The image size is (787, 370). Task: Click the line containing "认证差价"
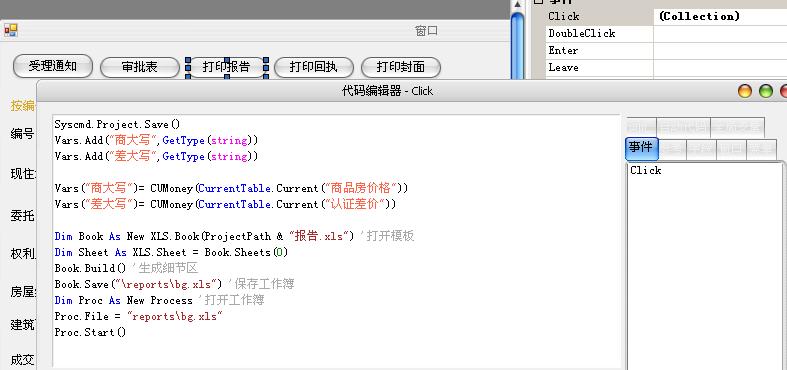coord(225,204)
